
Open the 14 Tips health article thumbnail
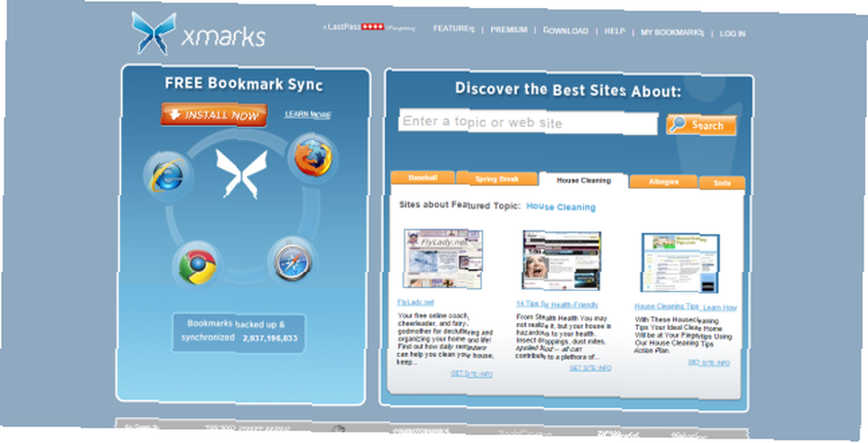(562, 261)
